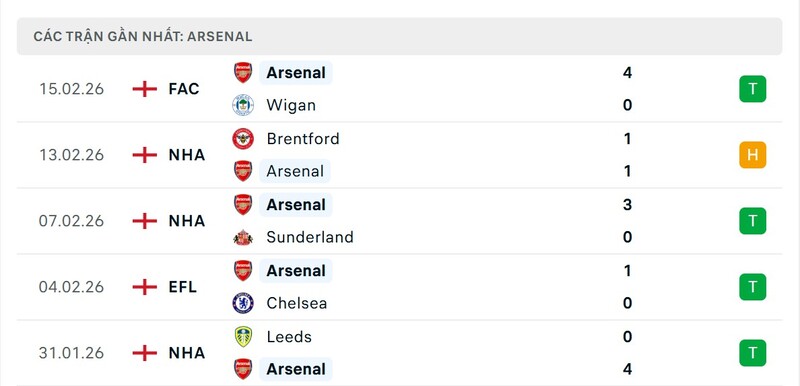Click Arsenal crest in the Wigan match
Screen dimensions: 800x386
click(243, 72)
